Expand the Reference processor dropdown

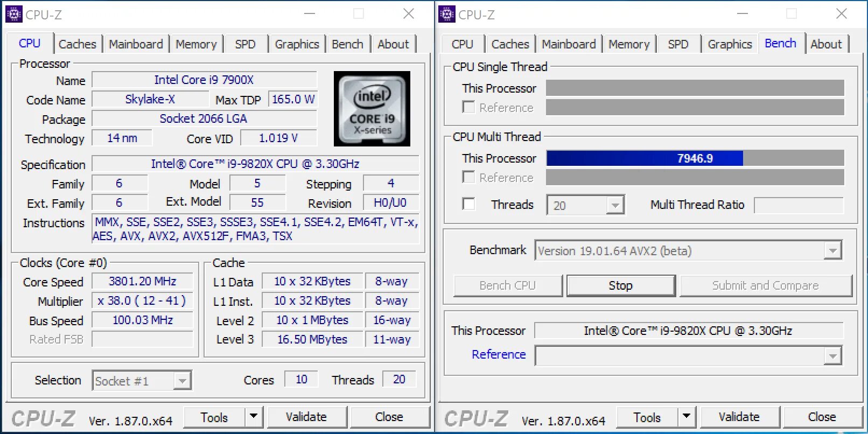832,355
